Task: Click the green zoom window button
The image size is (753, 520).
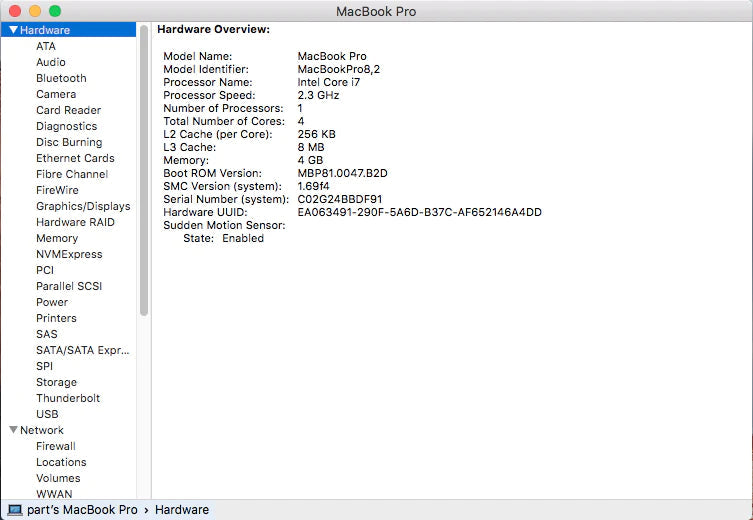Action: (x=55, y=11)
